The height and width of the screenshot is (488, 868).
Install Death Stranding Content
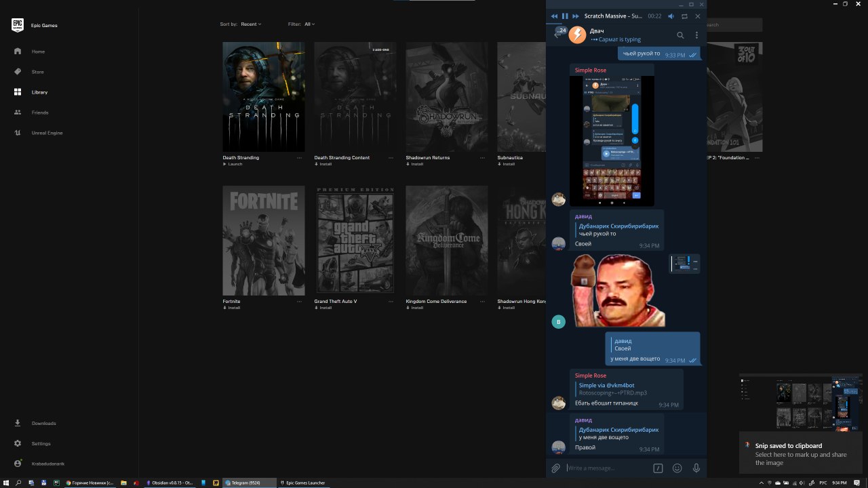coord(323,164)
